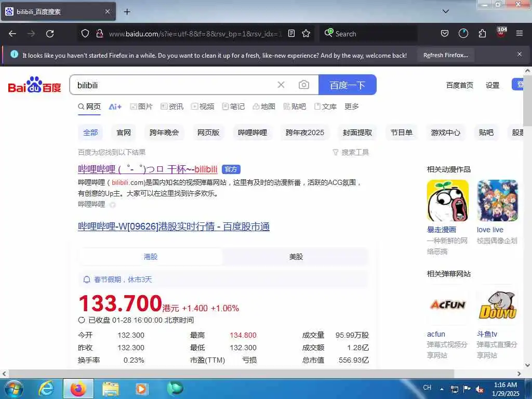This screenshot has height=399, width=532.
Task: Open Windows Explorer folder in taskbar
Action: pyautogui.click(x=111, y=389)
